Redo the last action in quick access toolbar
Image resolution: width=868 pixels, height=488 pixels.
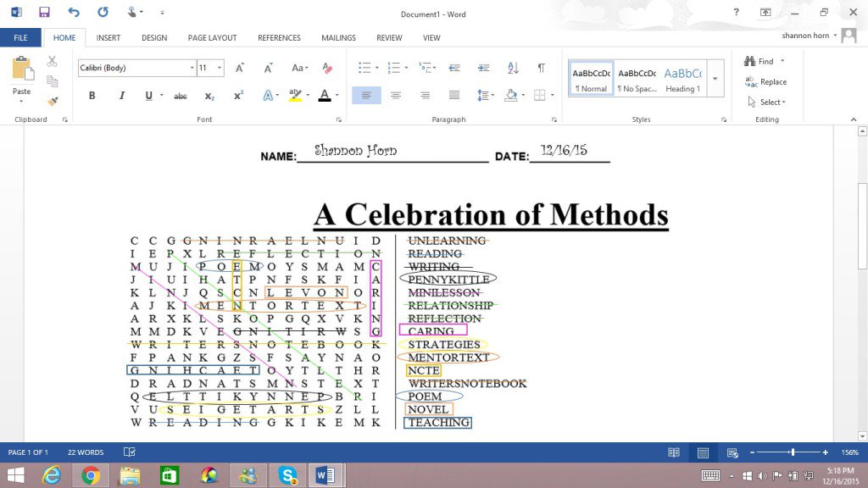coord(103,12)
